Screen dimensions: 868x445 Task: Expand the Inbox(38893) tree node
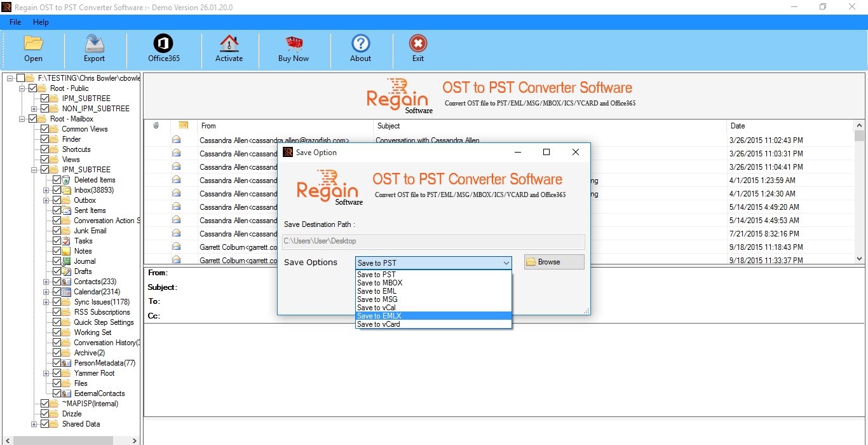tap(46, 190)
